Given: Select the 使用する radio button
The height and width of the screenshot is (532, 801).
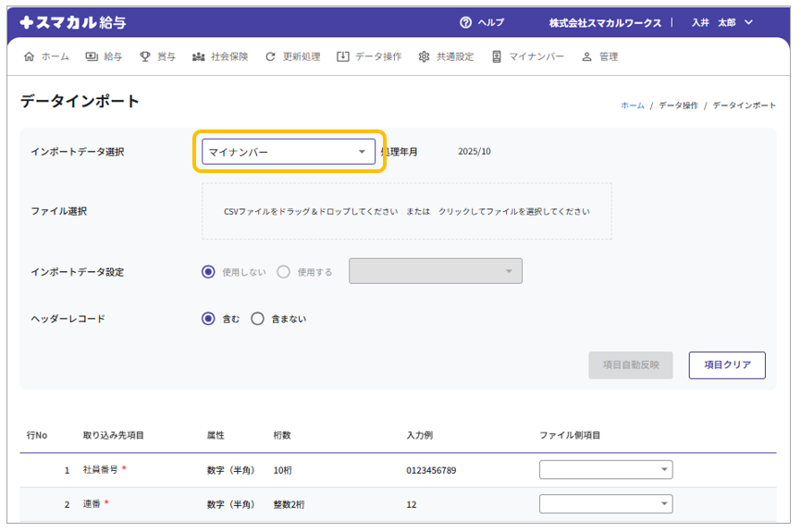Looking at the screenshot, I should (x=284, y=272).
